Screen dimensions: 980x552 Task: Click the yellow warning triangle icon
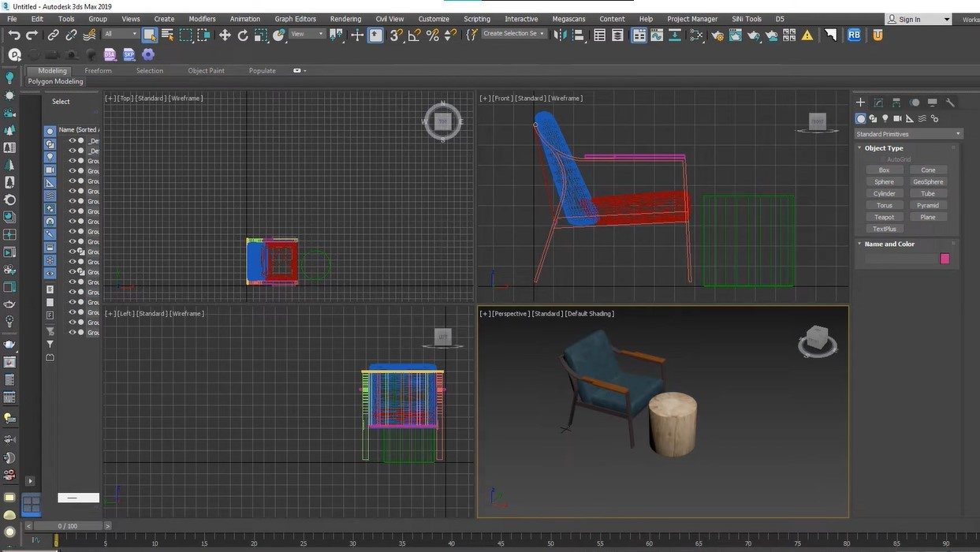(807, 35)
